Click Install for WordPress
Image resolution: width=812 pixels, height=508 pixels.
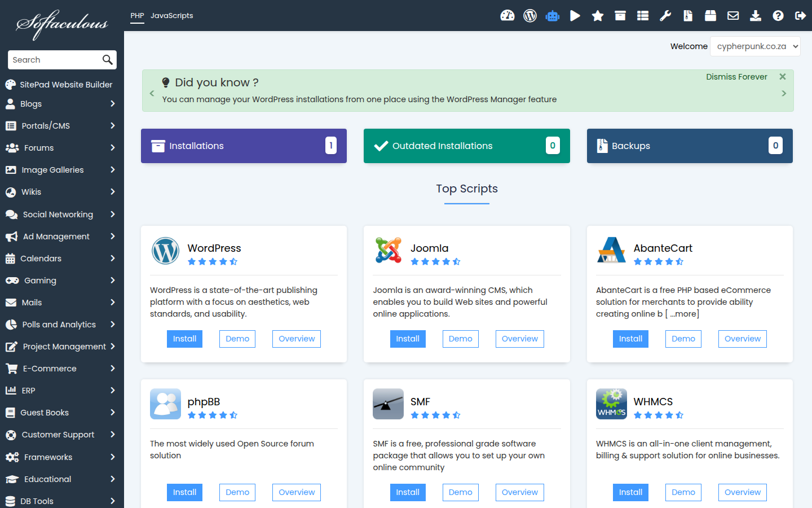tap(184, 339)
